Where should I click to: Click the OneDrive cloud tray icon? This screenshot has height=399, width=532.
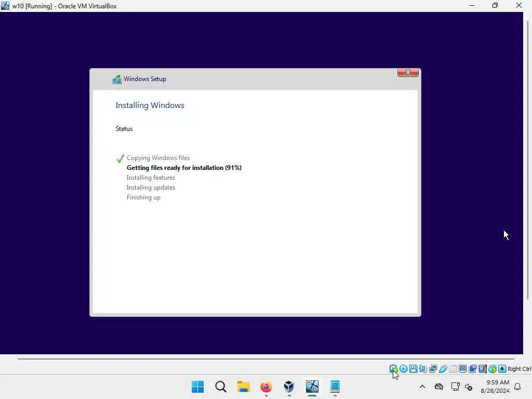click(x=439, y=387)
